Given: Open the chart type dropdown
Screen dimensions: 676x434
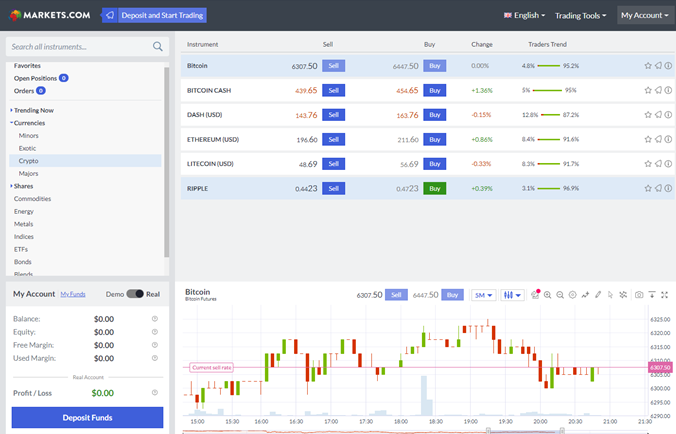Looking at the screenshot, I should (x=512, y=295).
